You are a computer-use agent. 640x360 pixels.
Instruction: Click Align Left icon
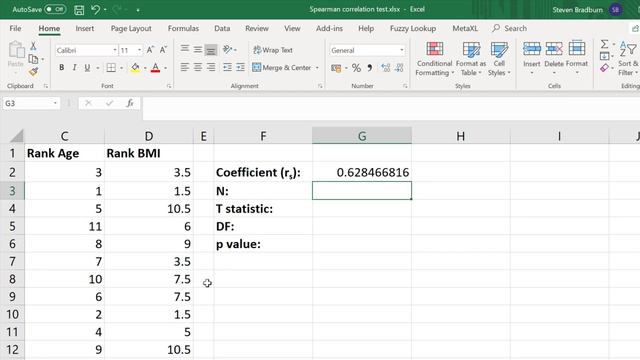(184, 67)
